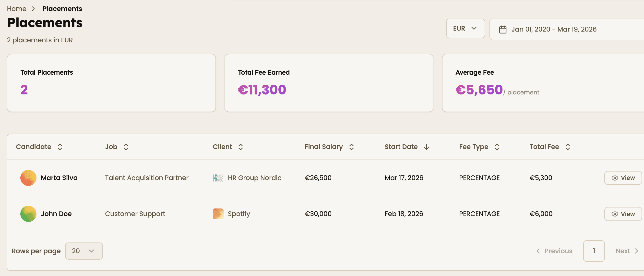View John Doe's placement details

(622, 214)
